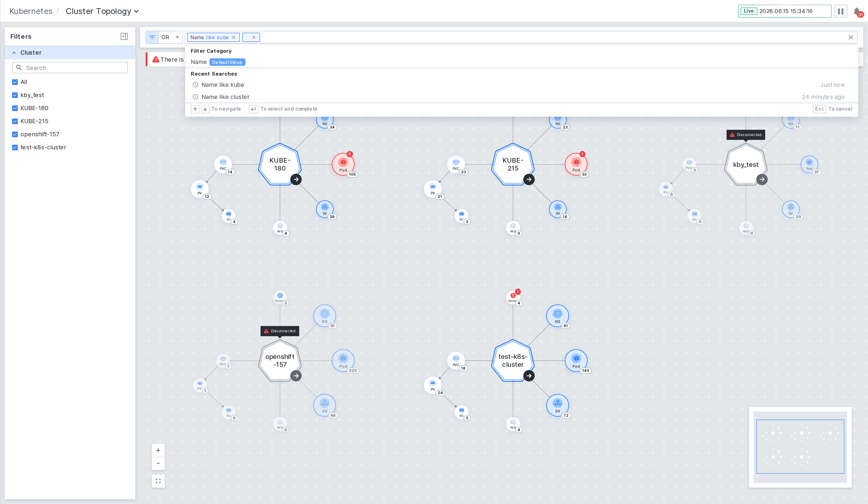Screen dimensions: 868x504
Task: Go to Kubernetes breadcrumb link
Action: [x=31, y=11]
